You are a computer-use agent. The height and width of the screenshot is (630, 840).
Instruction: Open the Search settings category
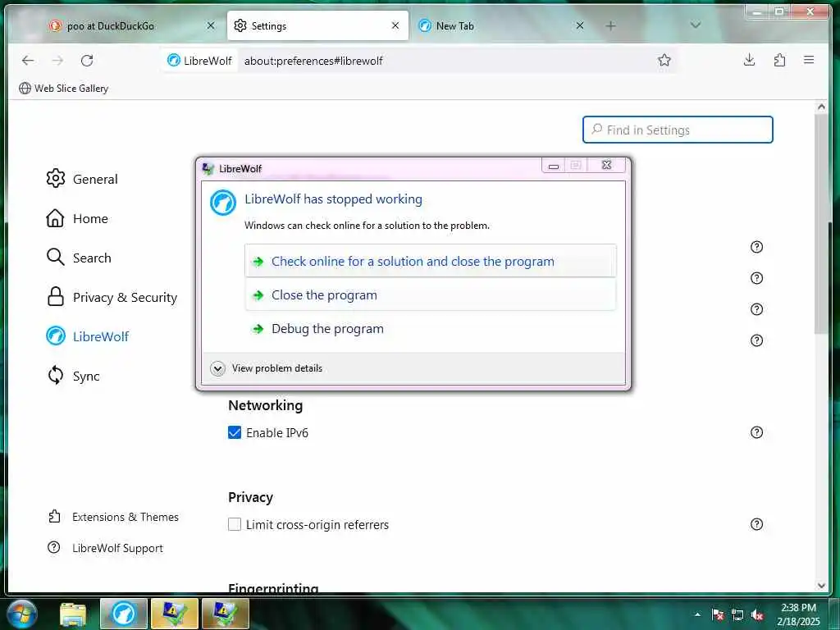tap(79, 258)
